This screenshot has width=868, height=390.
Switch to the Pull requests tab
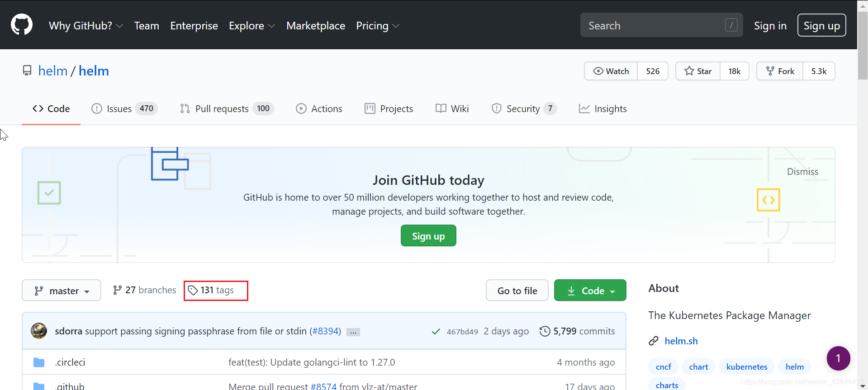click(x=227, y=109)
